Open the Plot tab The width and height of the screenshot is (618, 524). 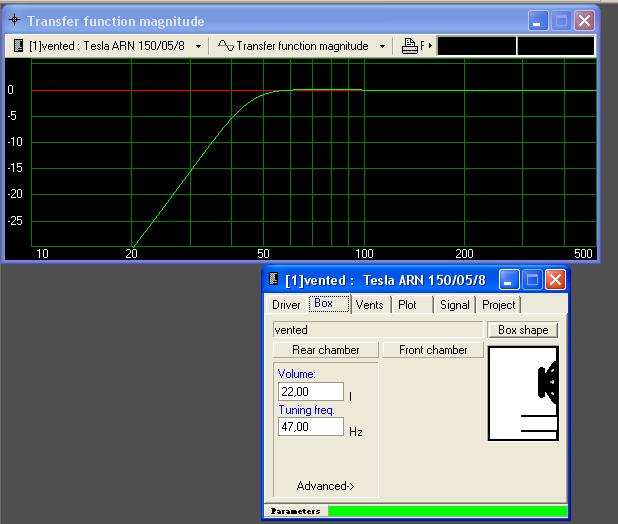(407, 305)
